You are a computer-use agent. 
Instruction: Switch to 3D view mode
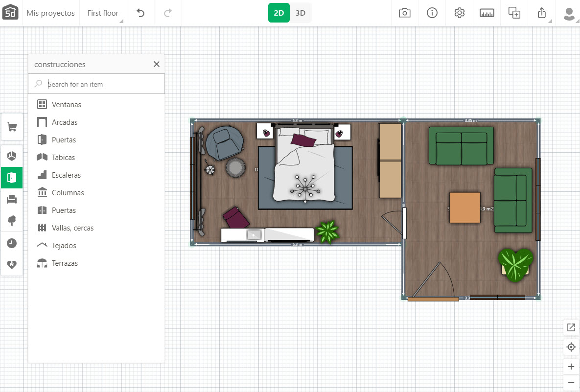[x=301, y=13]
